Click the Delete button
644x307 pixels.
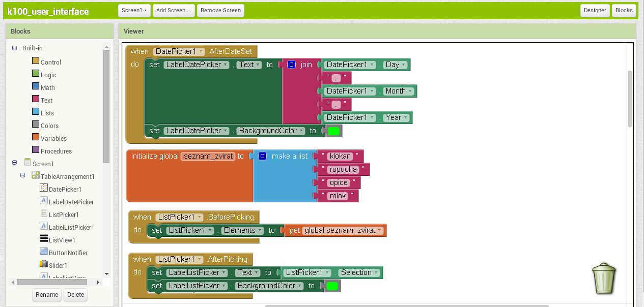pos(75,295)
